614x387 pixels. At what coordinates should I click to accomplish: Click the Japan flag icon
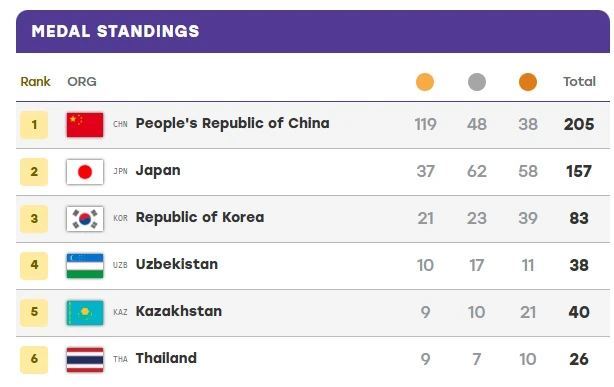[x=85, y=172]
